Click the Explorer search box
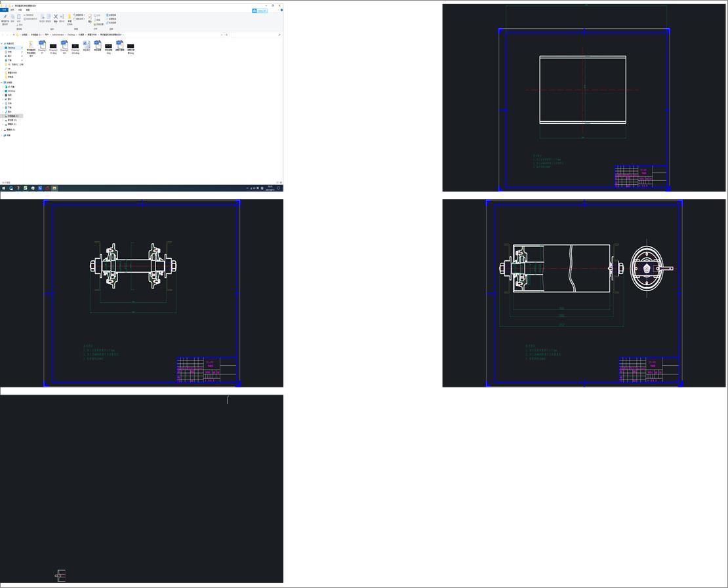The width and height of the screenshot is (728, 588). click(255, 35)
